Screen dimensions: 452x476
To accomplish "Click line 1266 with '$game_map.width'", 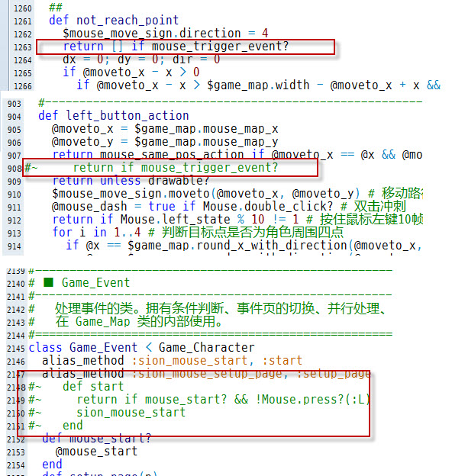I will [x=258, y=85].
